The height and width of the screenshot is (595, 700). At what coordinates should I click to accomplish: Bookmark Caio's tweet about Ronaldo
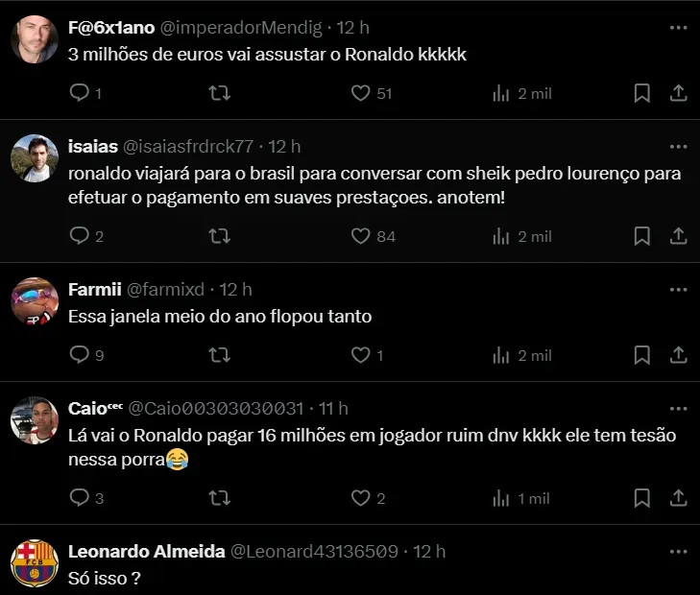click(642, 498)
